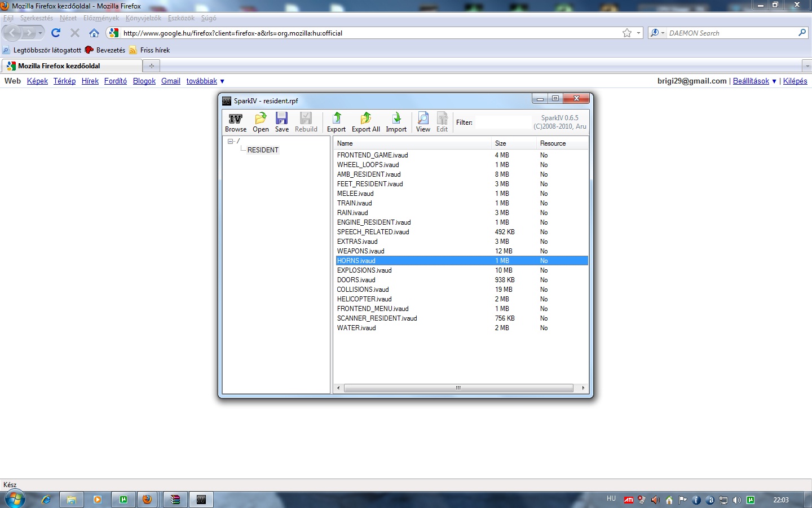The width and height of the screenshot is (812, 508).
Task: Open the Előzmények menu
Action: tap(101, 18)
